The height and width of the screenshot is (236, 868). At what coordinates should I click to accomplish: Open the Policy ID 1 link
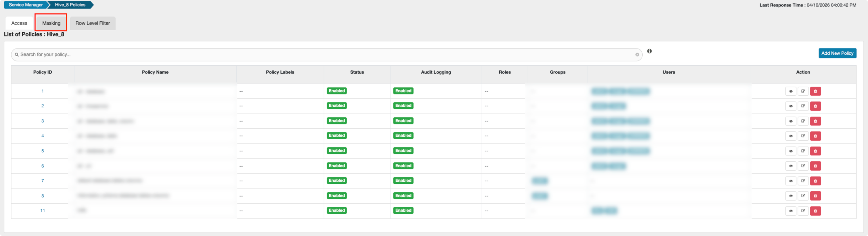pyautogui.click(x=43, y=91)
